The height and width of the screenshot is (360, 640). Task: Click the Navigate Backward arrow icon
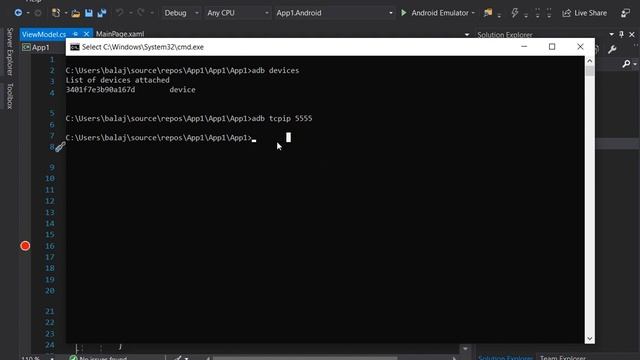[18, 13]
